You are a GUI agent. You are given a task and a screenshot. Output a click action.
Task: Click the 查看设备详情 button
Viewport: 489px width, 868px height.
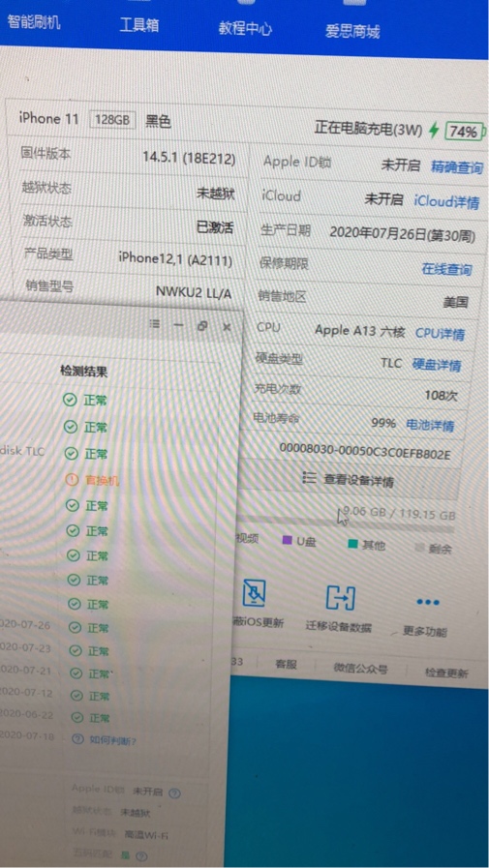coord(349,480)
